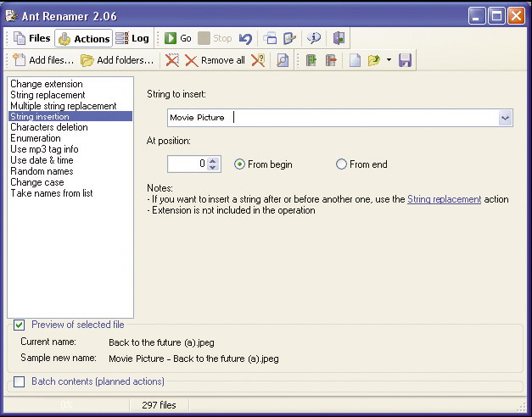Select Characters deletion action

[70, 127]
